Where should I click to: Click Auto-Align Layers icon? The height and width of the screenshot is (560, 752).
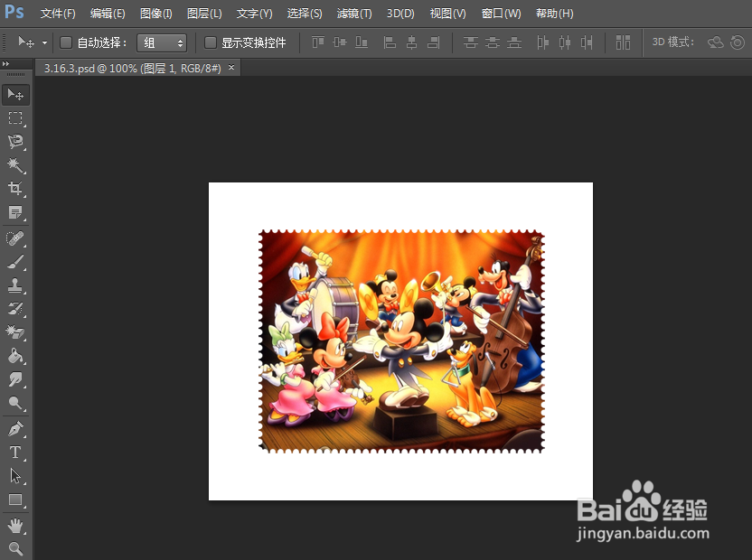pos(623,42)
